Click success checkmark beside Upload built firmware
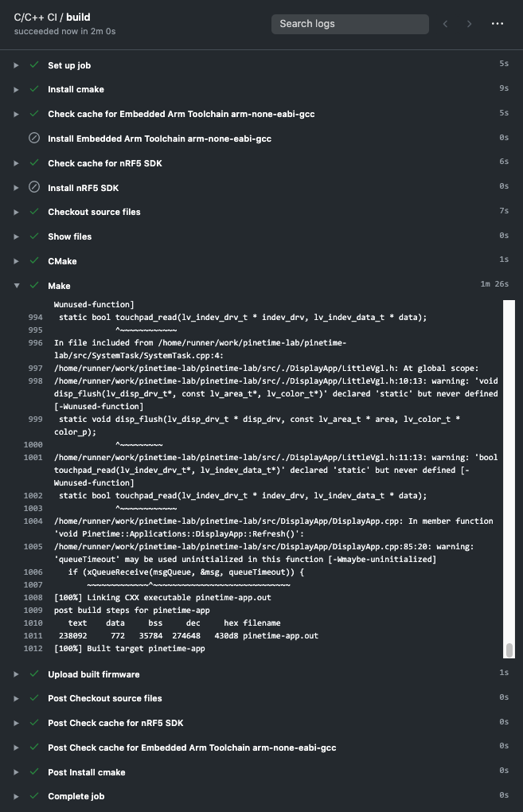Screen dimensions: 523x812 pyautogui.click(x=33, y=674)
